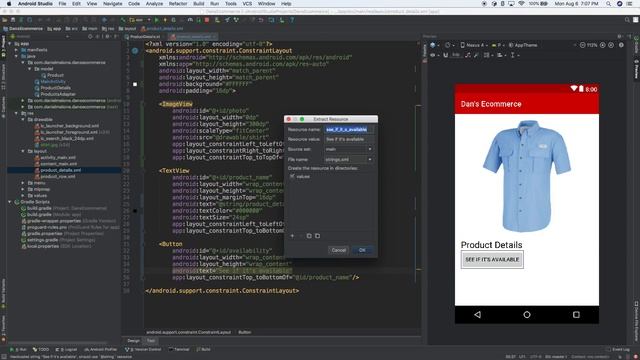Click the Android recents square in preview
640x360 pixels.
(576, 315)
